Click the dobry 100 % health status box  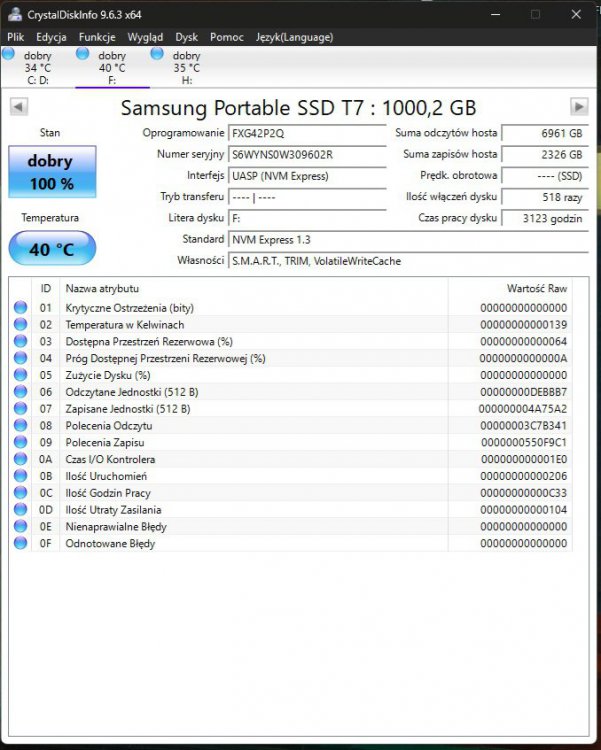[x=51, y=171]
